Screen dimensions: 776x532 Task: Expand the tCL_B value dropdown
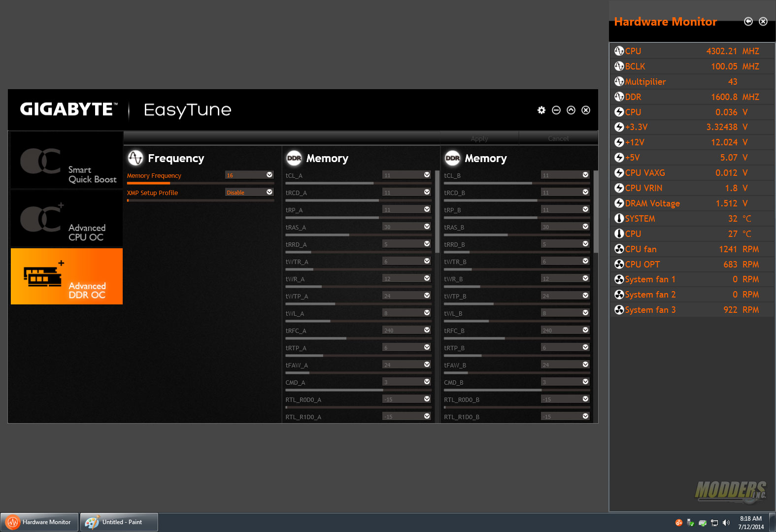[x=565, y=175]
